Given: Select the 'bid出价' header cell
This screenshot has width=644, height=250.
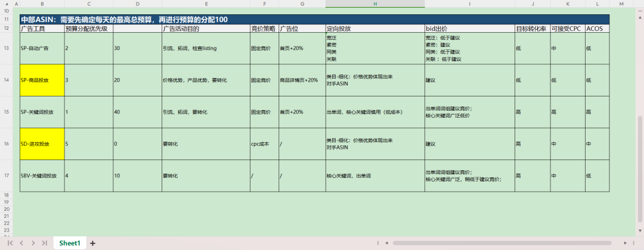Looking at the screenshot, I should coord(470,29).
